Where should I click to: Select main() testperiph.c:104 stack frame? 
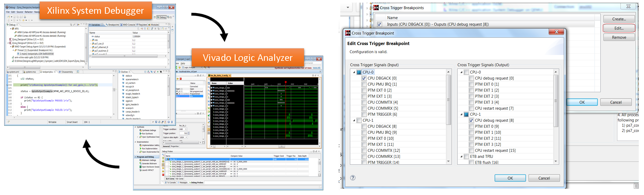pyautogui.click(x=35, y=54)
